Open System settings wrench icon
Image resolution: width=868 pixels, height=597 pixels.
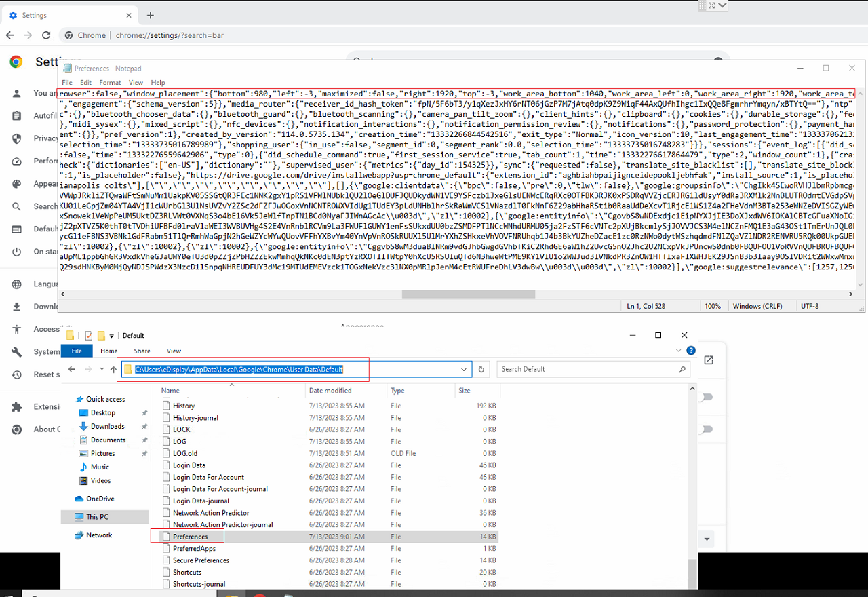[17, 352]
